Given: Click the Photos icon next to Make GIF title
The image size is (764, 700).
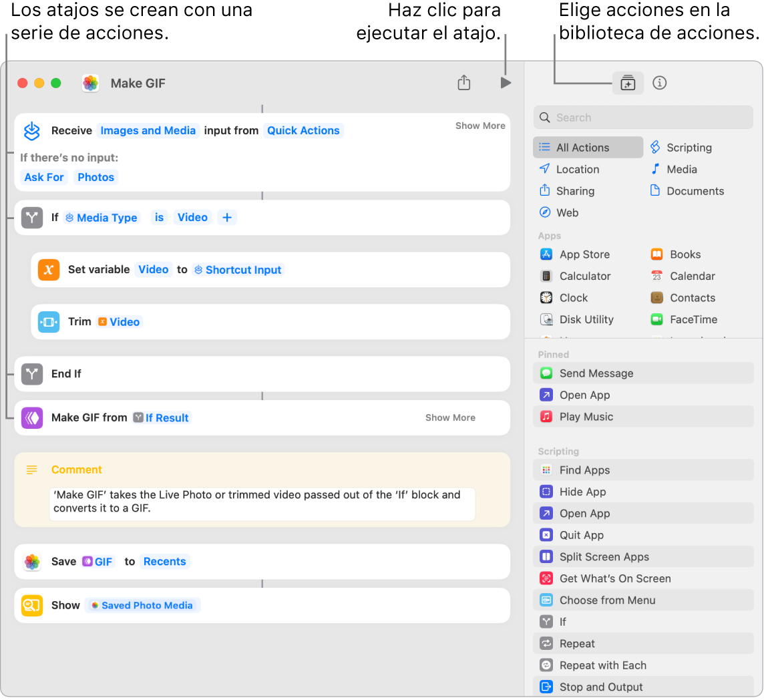Looking at the screenshot, I should [91, 83].
